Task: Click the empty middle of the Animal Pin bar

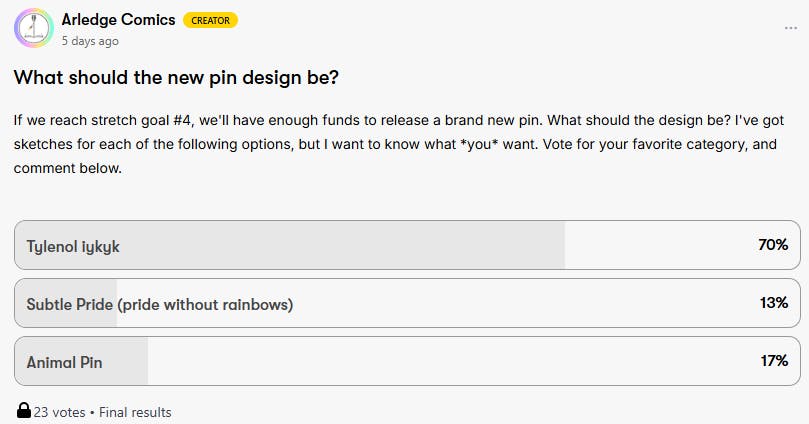Action: pos(450,362)
